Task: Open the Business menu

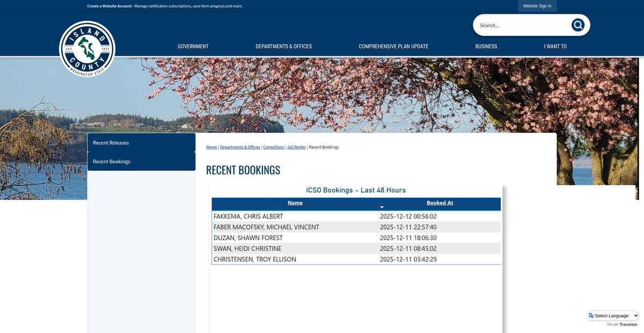Action: 486,46
